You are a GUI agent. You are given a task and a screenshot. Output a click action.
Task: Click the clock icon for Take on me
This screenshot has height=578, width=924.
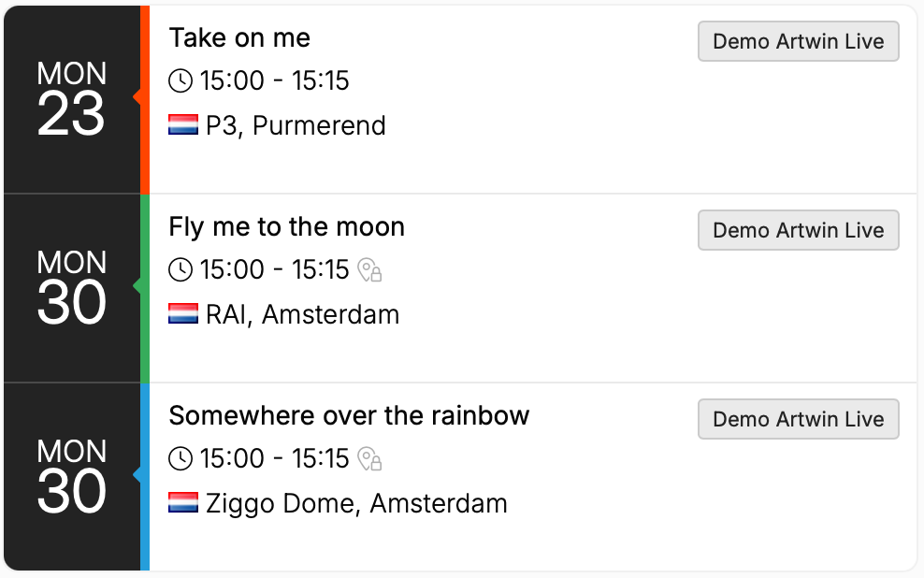180,81
